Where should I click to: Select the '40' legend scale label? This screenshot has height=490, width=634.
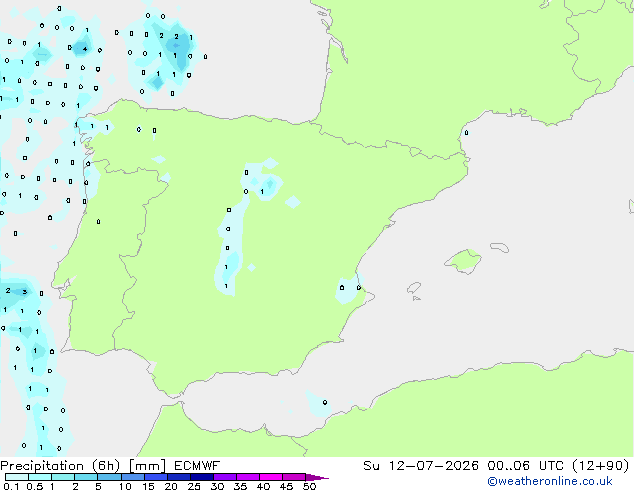[x=263, y=486]
